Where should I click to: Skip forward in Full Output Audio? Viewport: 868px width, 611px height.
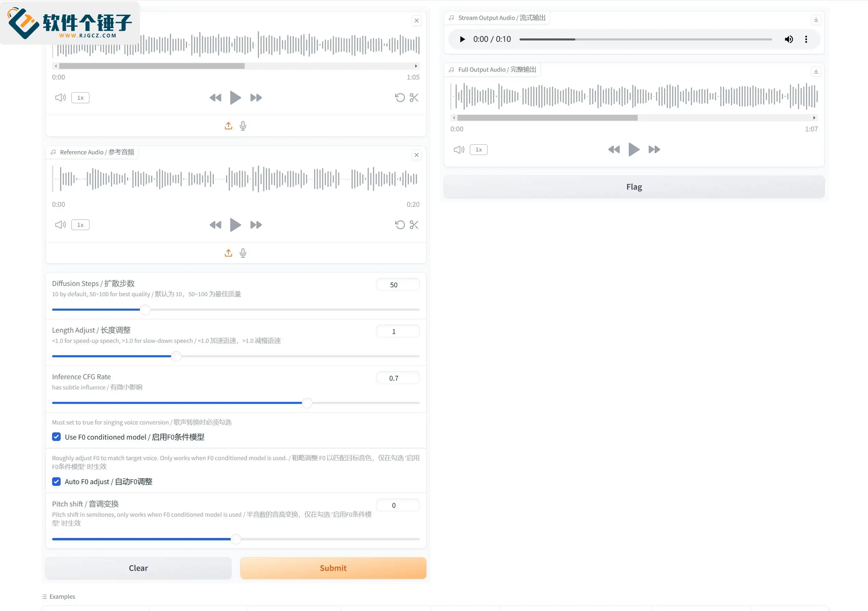tap(654, 149)
